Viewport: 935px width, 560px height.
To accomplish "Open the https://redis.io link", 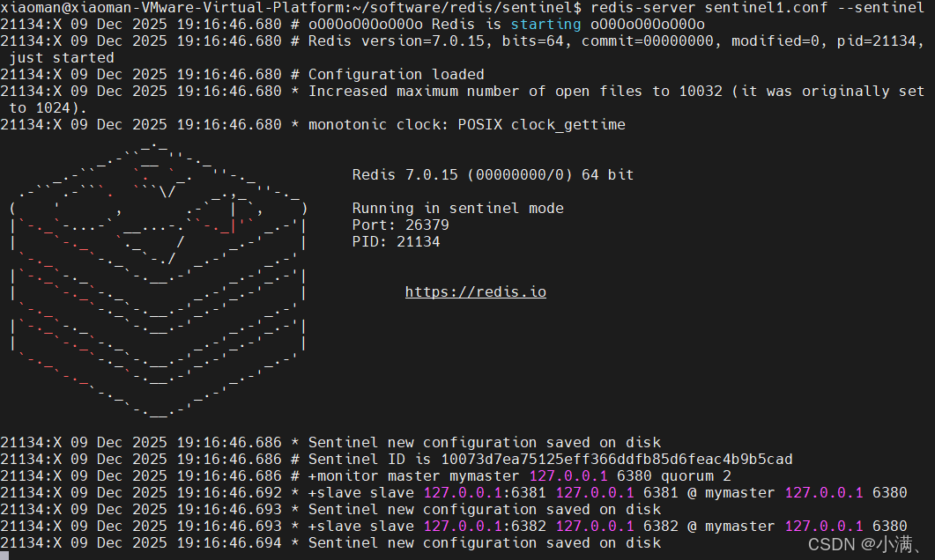I will [476, 292].
